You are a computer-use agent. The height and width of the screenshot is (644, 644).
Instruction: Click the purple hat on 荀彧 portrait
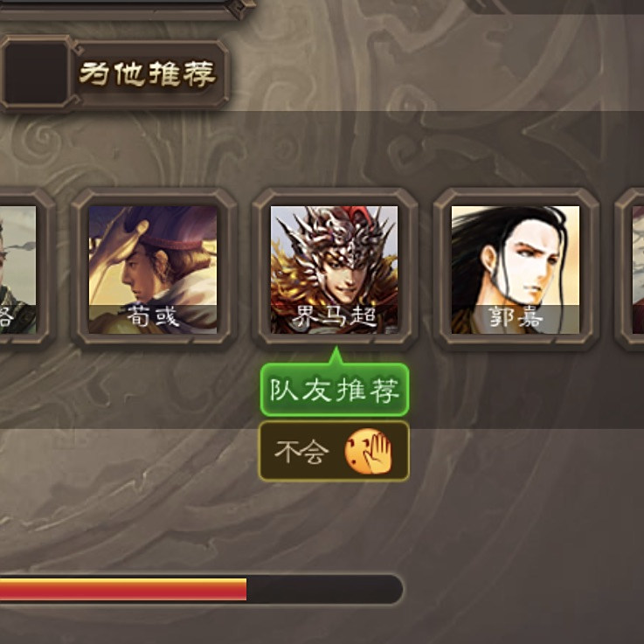[x=164, y=228]
